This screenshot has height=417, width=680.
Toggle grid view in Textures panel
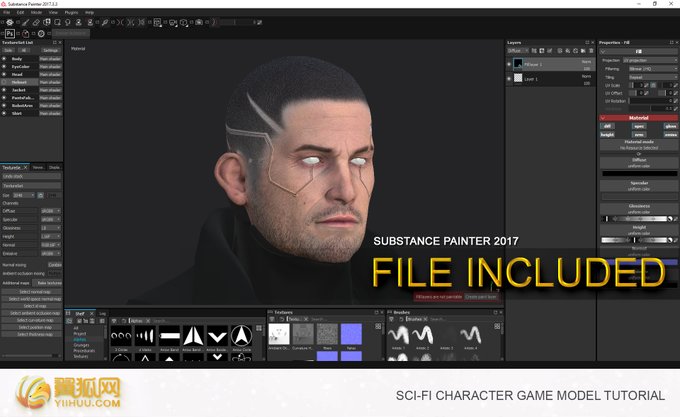[378, 326]
